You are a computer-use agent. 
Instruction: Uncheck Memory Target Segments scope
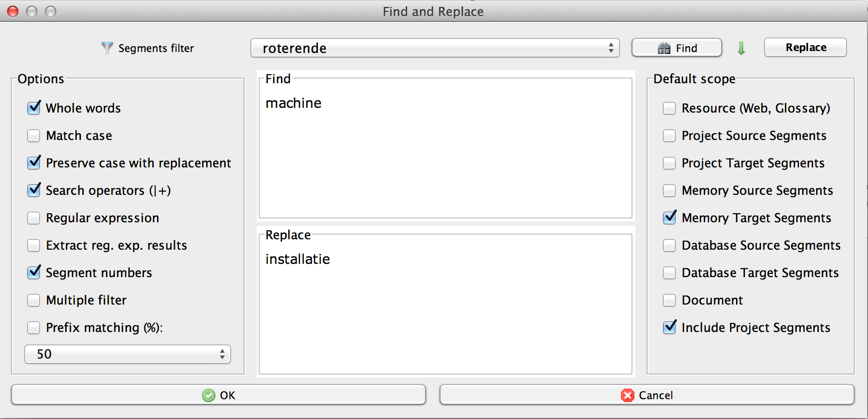(x=669, y=218)
